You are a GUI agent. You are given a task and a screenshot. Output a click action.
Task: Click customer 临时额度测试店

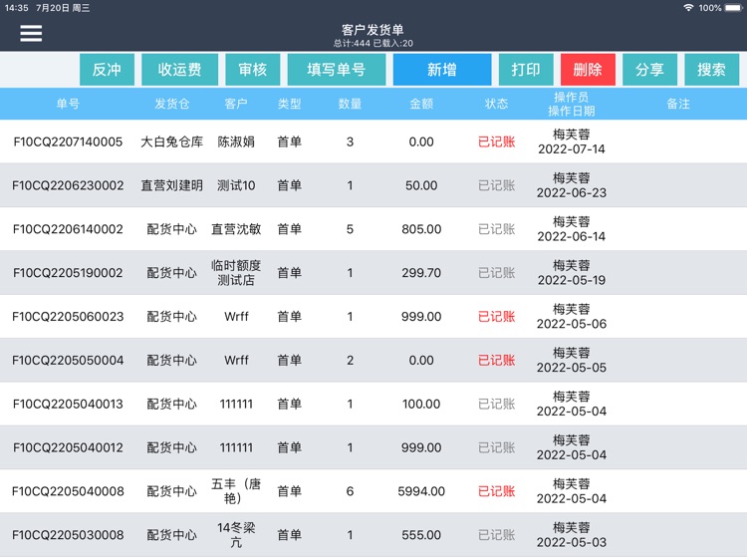coord(236,273)
